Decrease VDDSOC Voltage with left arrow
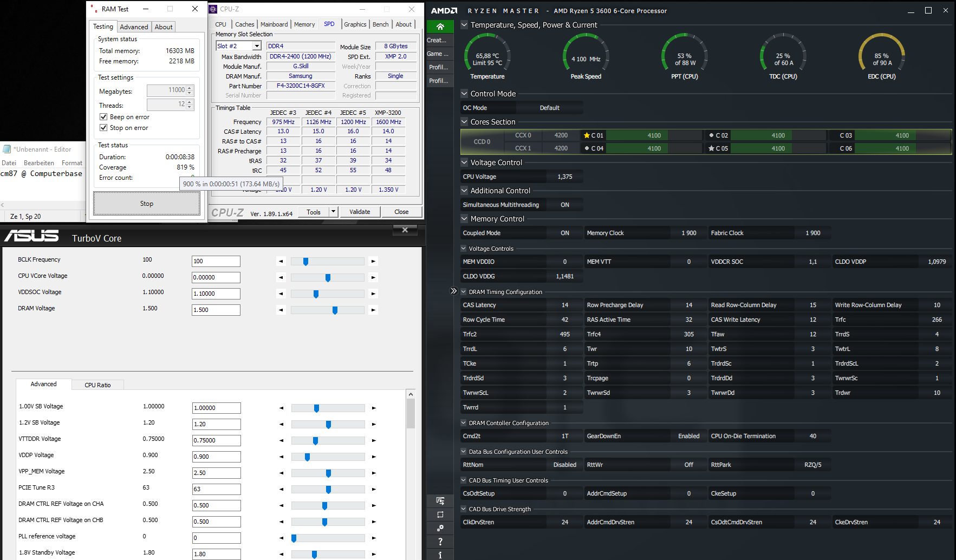This screenshot has width=956, height=560. 281,294
